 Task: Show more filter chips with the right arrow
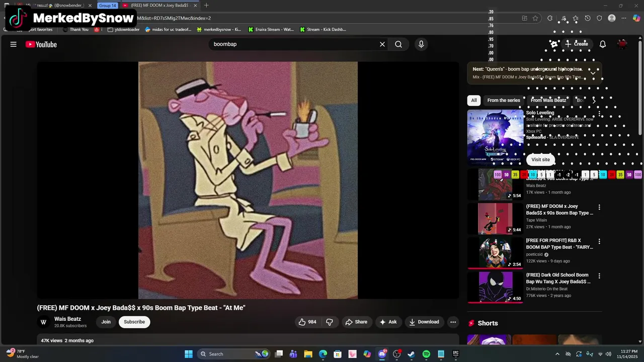594,100
